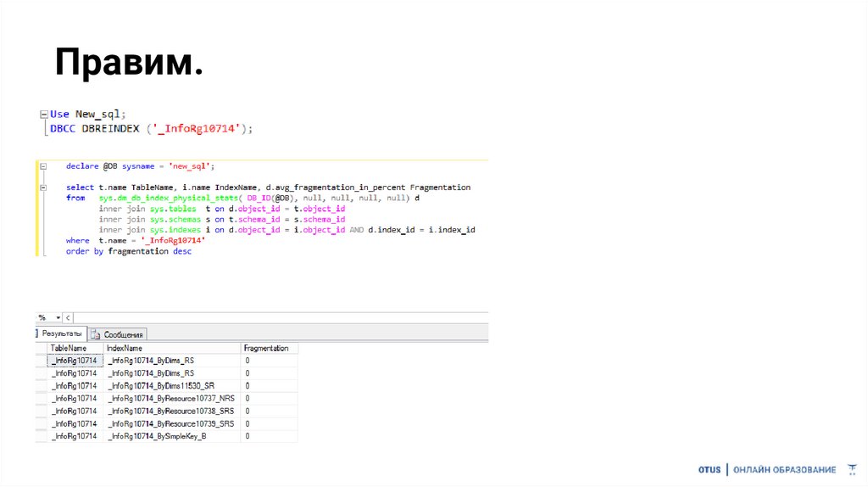Open the zoom percentage dropdown

pos(58,318)
